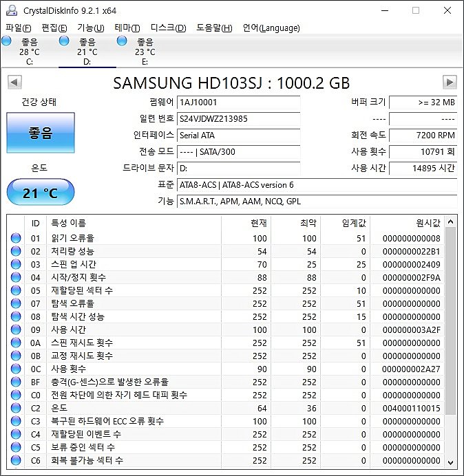
Task: Open the 편집(E) menu
Action: click(x=54, y=28)
